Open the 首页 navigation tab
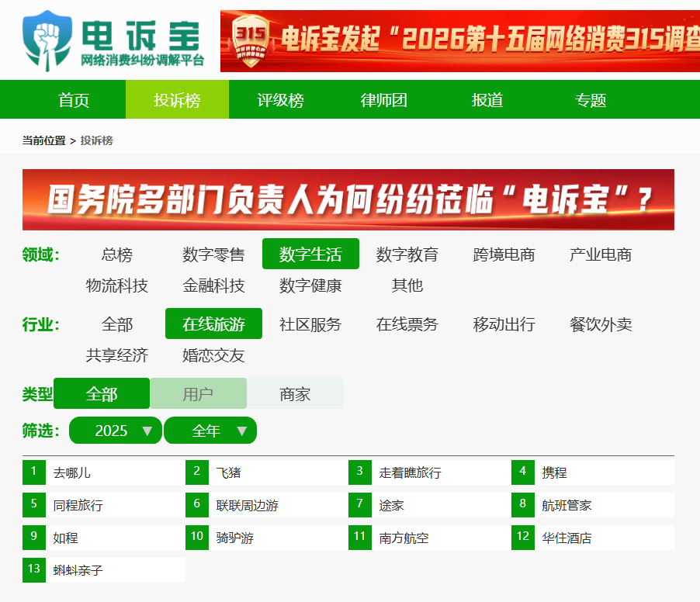The height and width of the screenshot is (602, 700). pos(74,100)
